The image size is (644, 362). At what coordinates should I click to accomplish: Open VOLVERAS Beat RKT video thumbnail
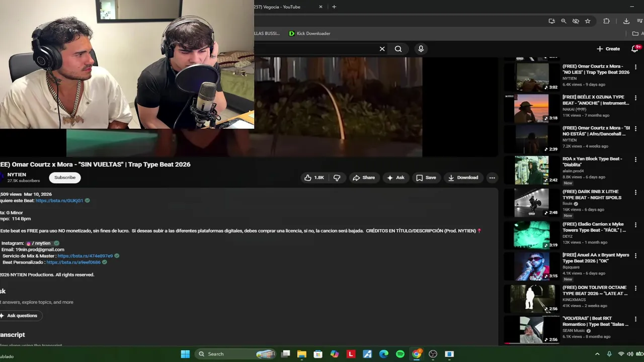click(531, 329)
